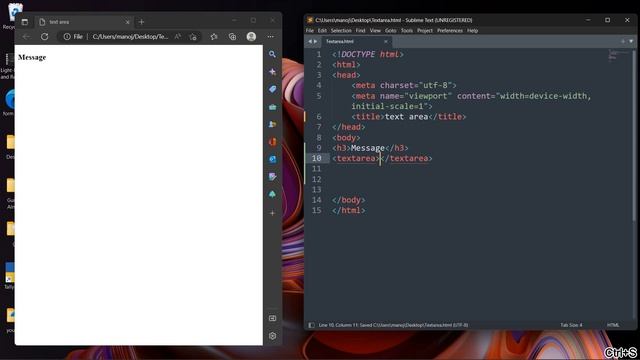This screenshot has width=640, height=360.
Task: Add this page to favorites star icon
Action: [x=193, y=37]
